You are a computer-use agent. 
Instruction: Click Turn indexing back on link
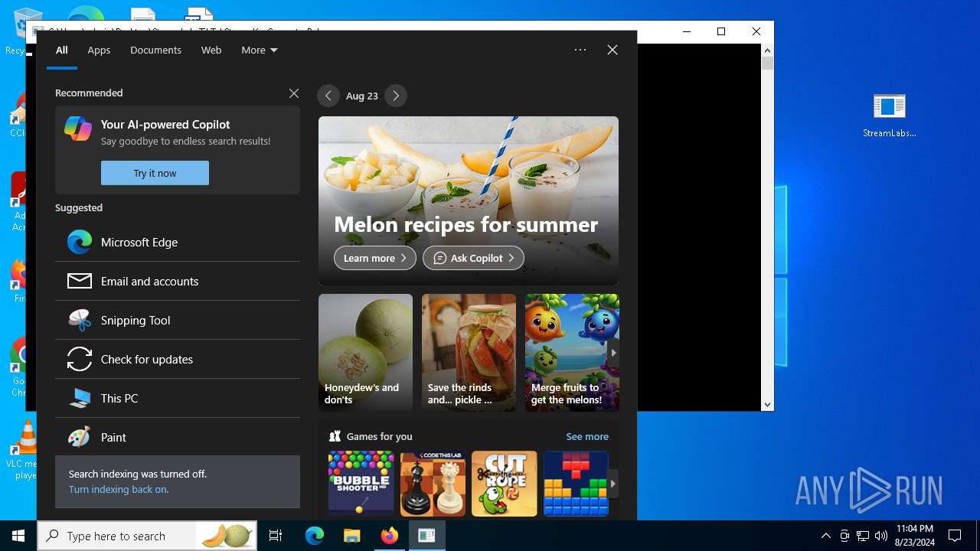119,489
